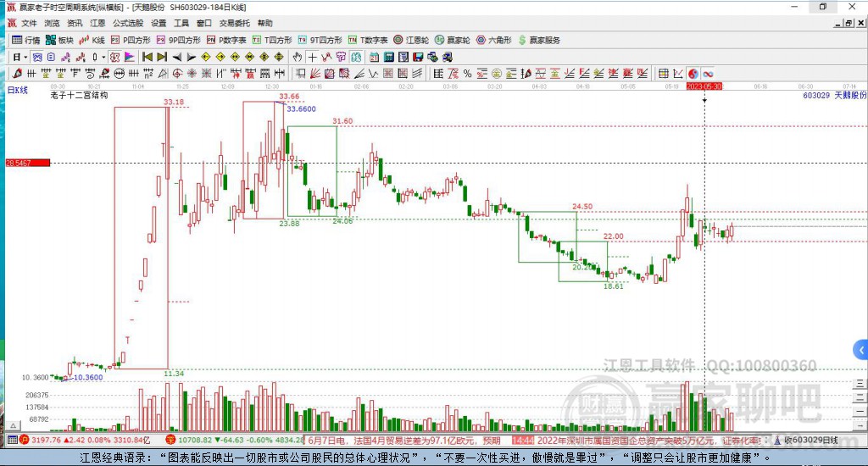Screen dimensions: 868x466
Task: Select the hand pan tool
Action: point(298,57)
